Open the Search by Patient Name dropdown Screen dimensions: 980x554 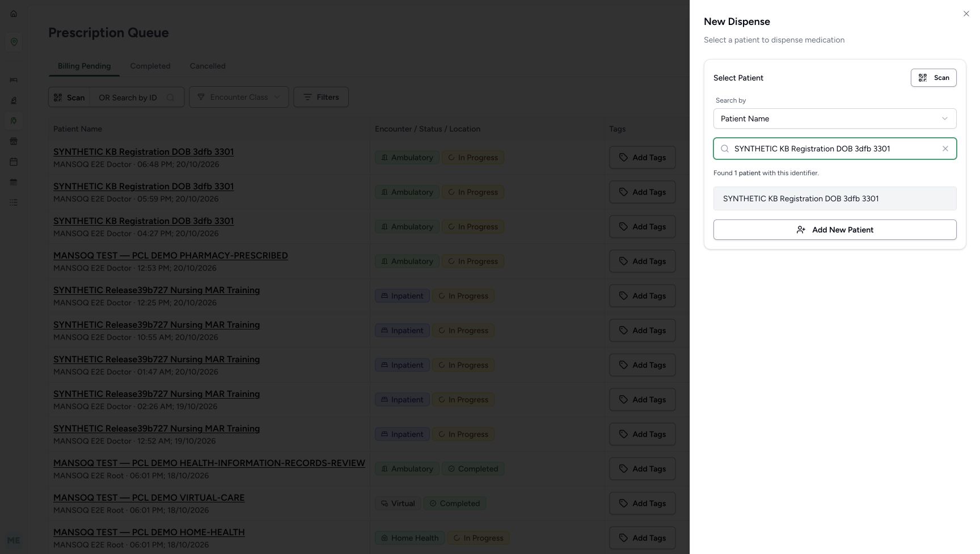coord(834,119)
